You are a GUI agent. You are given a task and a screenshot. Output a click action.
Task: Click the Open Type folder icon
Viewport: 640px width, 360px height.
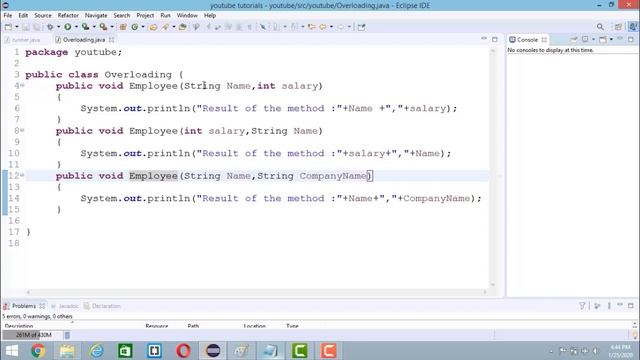153,27
